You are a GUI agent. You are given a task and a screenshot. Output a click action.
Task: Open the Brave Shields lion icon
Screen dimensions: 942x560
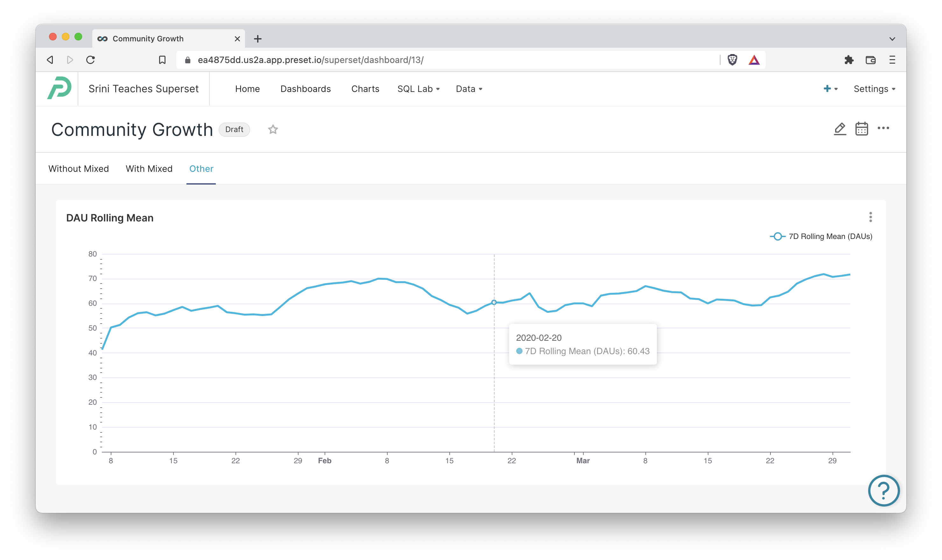click(732, 59)
